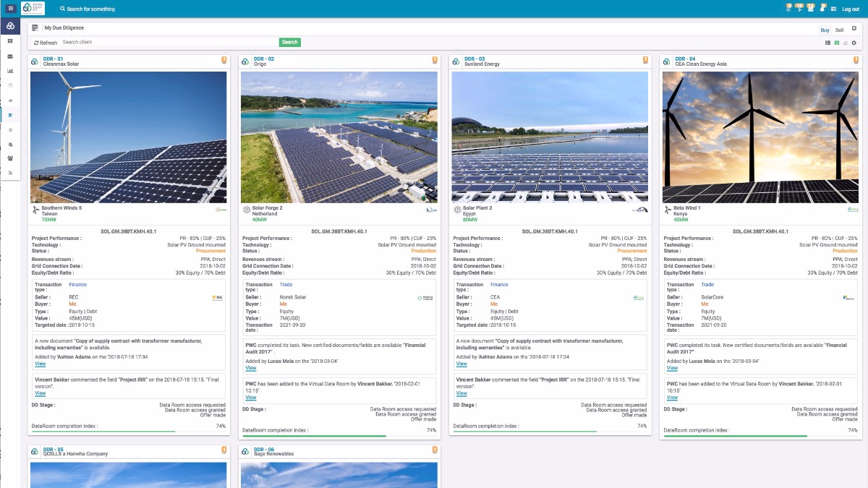Image resolution: width=868 pixels, height=488 pixels.
Task: Click the Refresh button
Action: pos(46,43)
